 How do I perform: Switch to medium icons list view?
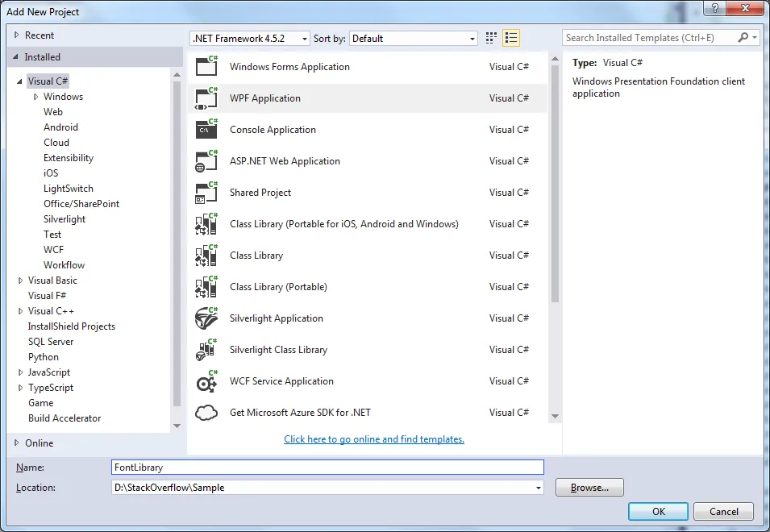pyautogui.click(x=511, y=38)
